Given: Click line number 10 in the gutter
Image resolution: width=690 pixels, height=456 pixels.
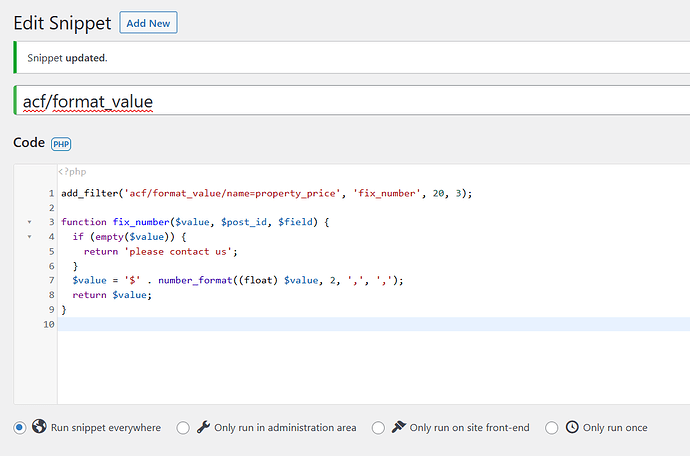Looking at the screenshot, I should click(49, 324).
